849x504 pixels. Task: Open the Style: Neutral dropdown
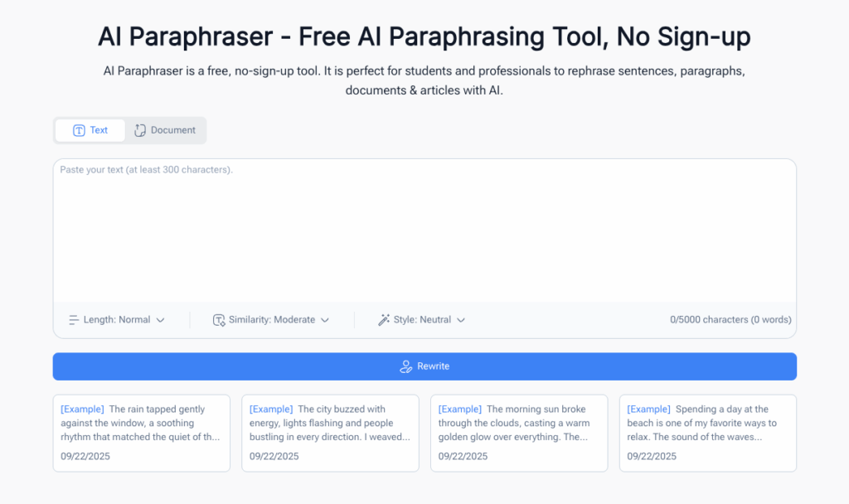click(x=421, y=319)
